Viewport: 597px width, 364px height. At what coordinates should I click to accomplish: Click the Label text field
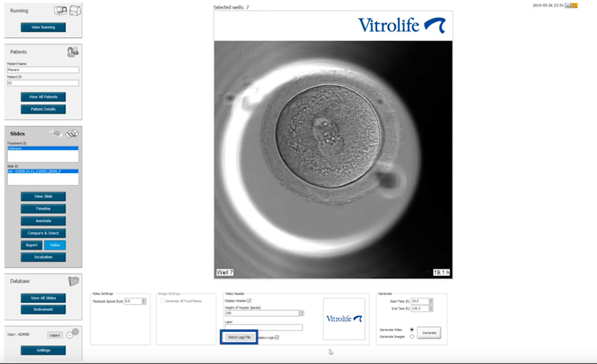pos(262,328)
